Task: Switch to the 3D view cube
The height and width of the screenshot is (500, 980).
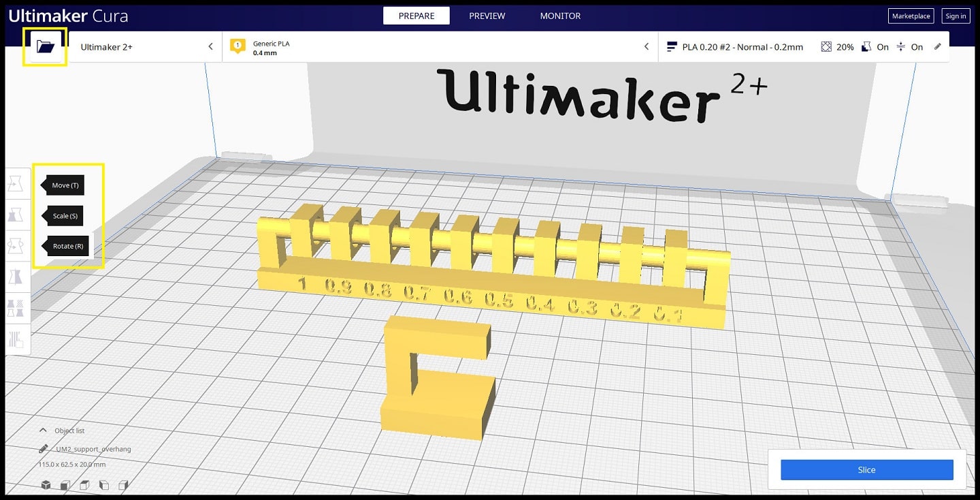Action: point(46,485)
